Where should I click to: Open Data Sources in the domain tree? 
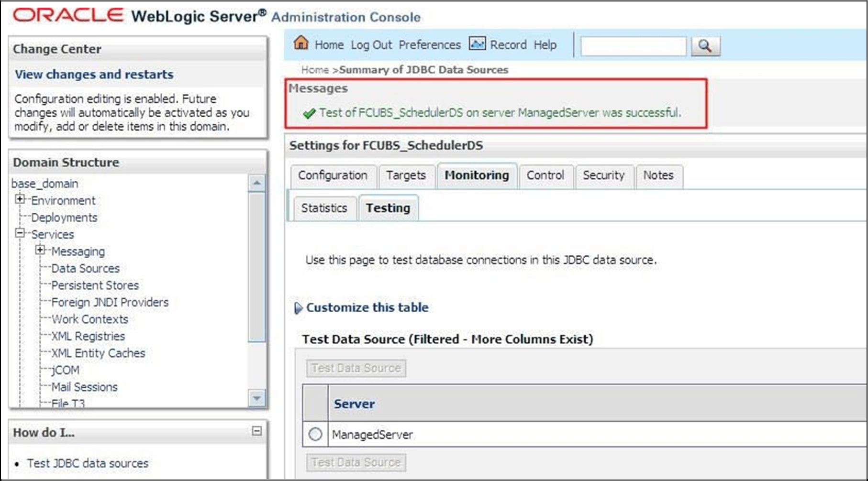85,269
